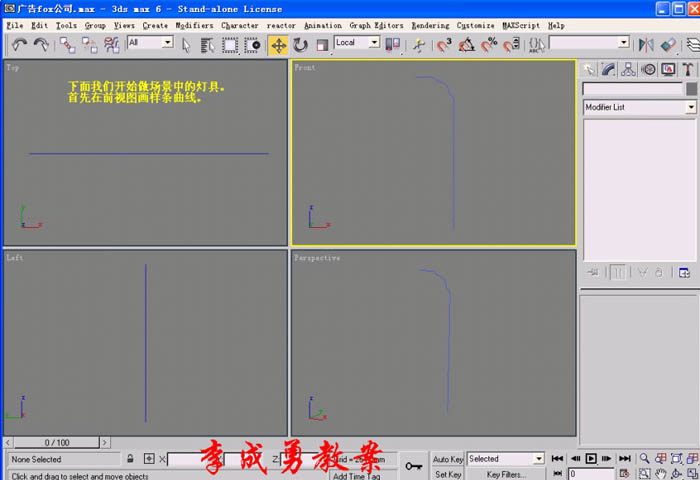Choose the Select Object arrow tool
The height and width of the screenshot is (480, 700).
coord(186,45)
